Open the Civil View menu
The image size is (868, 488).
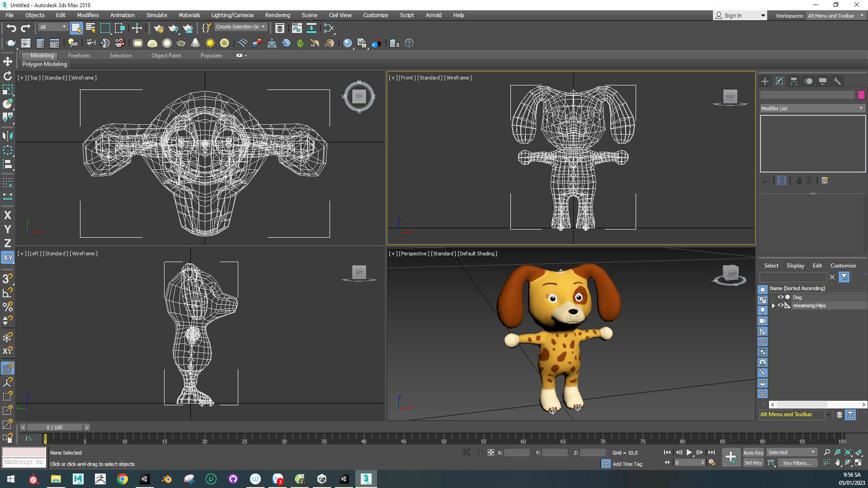340,15
